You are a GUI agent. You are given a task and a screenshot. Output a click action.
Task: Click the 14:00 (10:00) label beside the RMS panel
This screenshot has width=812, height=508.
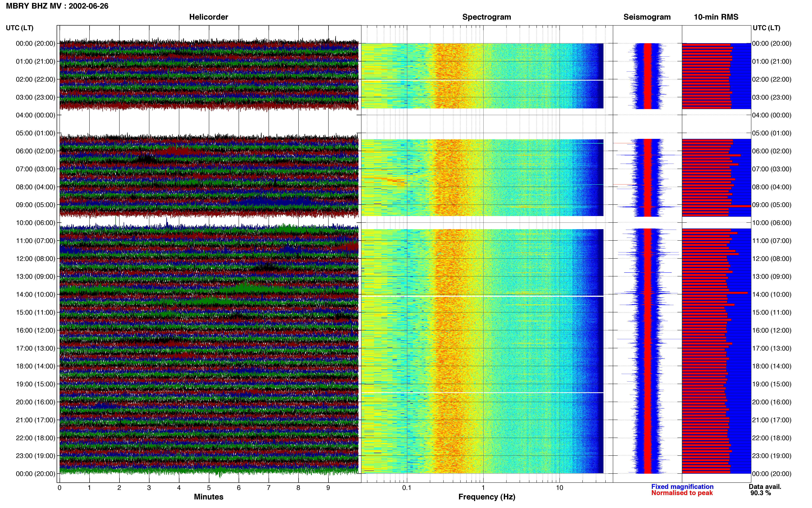(772, 294)
